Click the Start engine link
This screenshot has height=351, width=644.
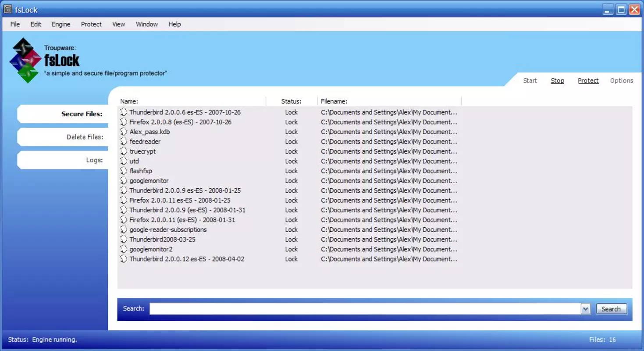coord(530,81)
